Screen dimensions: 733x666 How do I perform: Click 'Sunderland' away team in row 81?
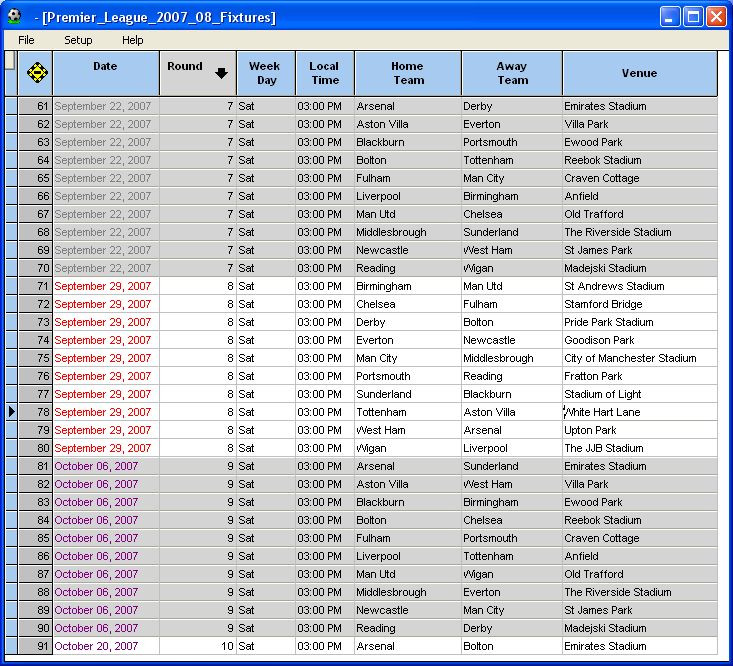tap(512, 466)
